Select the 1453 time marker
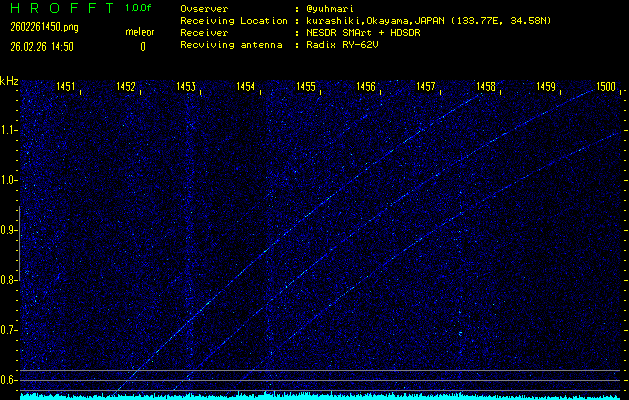The height and width of the screenshot is (400, 629). coord(186,88)
